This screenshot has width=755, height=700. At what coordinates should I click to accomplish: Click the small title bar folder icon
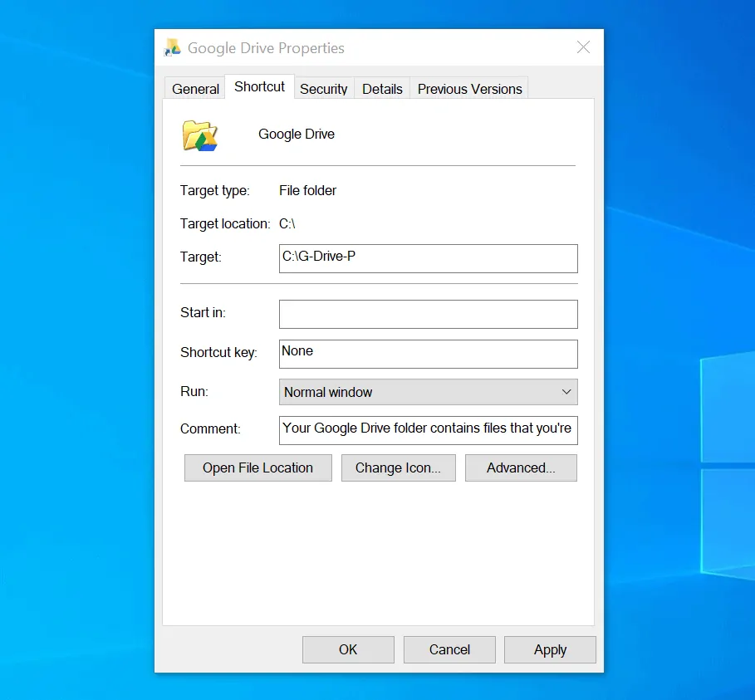[173, 47]
